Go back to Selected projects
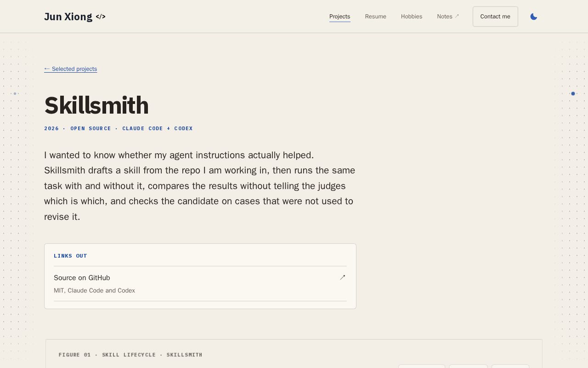This screenshot has height=368, width=588. point(71,69)
